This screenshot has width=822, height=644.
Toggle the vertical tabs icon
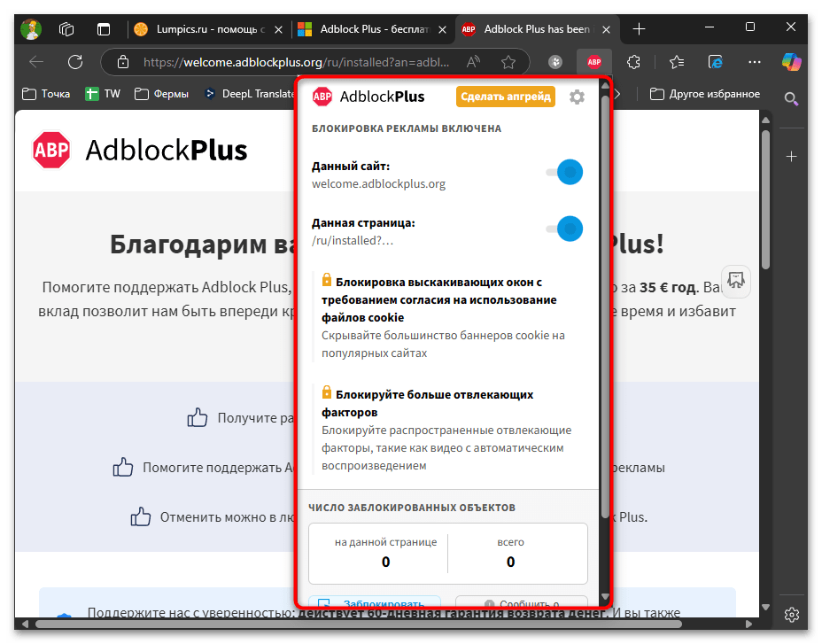click(104, 29)
